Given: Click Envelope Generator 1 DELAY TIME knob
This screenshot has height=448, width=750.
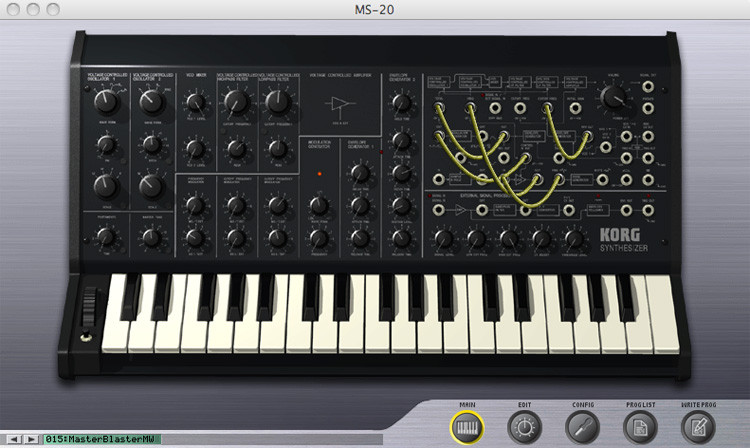Looking at the screenshot, I should (360, 174).
